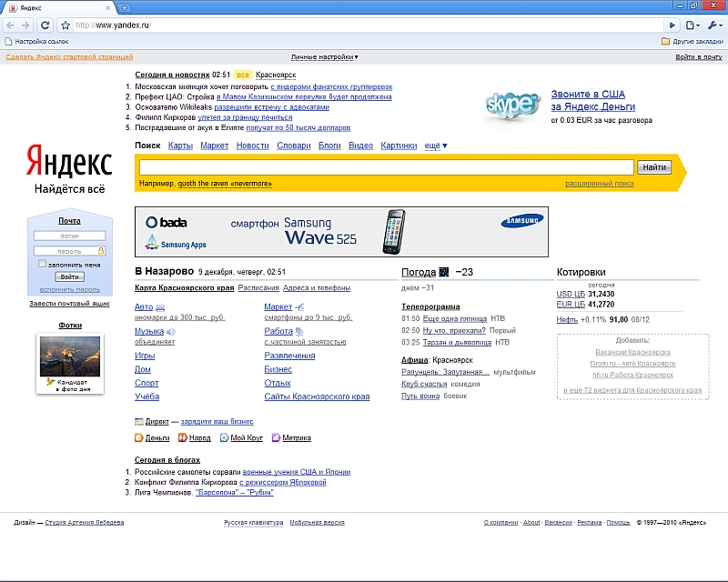Click Сделать Яндекс стартовой страницей link
Screen dimensions: 728x582
[x=69, y=56]
